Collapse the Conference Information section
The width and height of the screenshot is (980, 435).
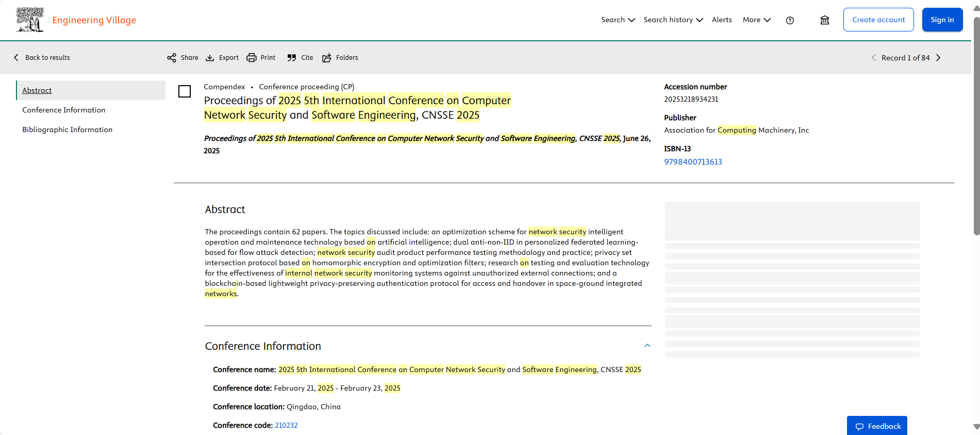point(647,346)
